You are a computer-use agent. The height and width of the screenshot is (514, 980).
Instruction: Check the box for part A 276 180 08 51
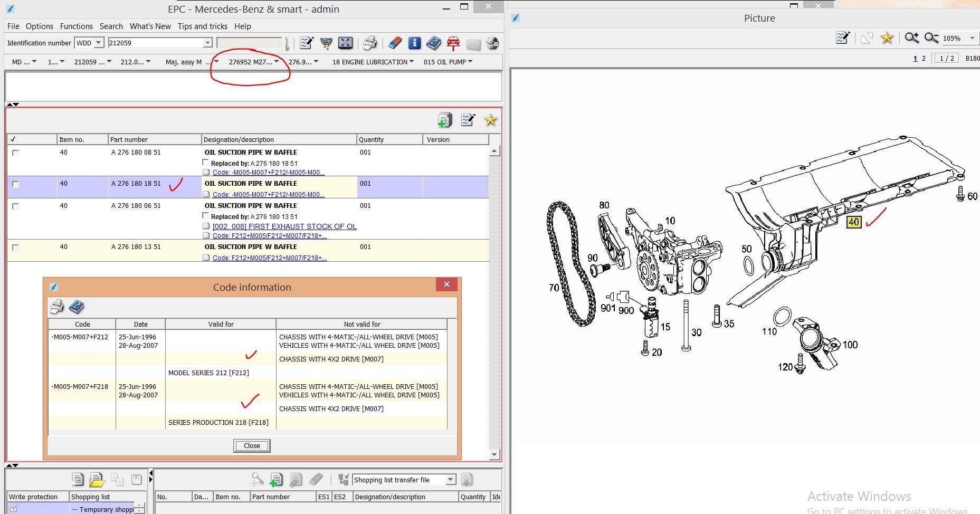pyautogui.click(x=15, y=153)
